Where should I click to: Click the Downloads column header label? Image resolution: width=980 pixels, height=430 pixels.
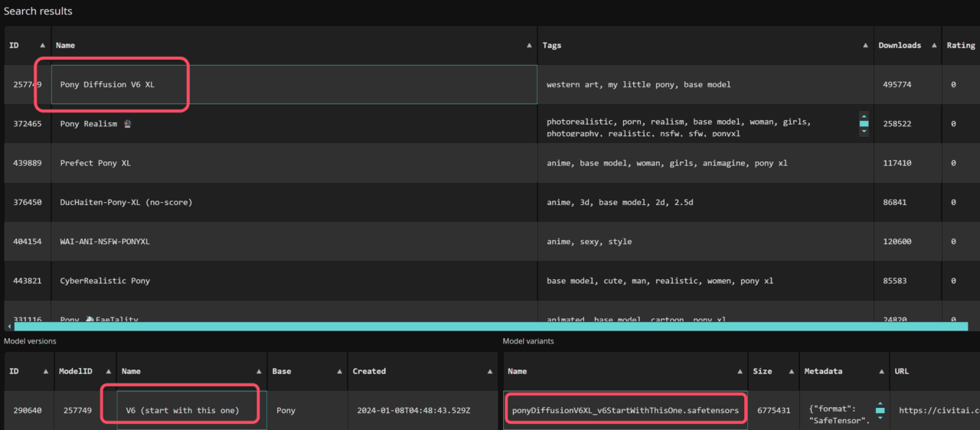coord(900,46)
